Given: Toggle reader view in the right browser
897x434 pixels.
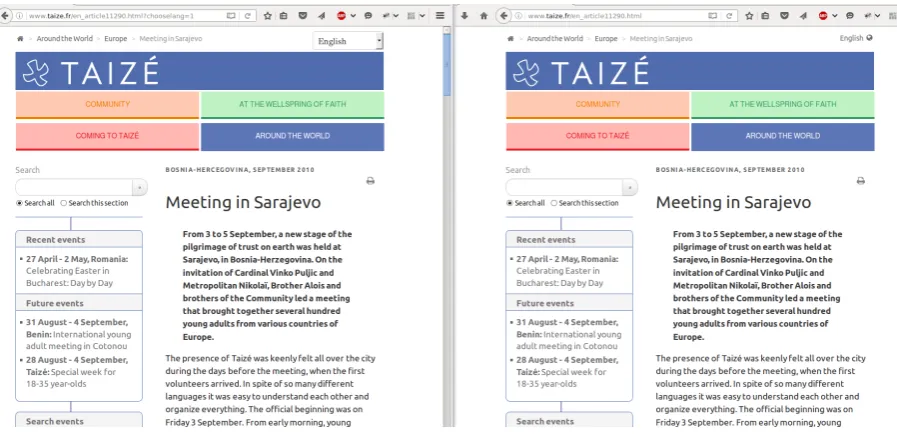Looking at the screenshot, I should pos(713,16).
